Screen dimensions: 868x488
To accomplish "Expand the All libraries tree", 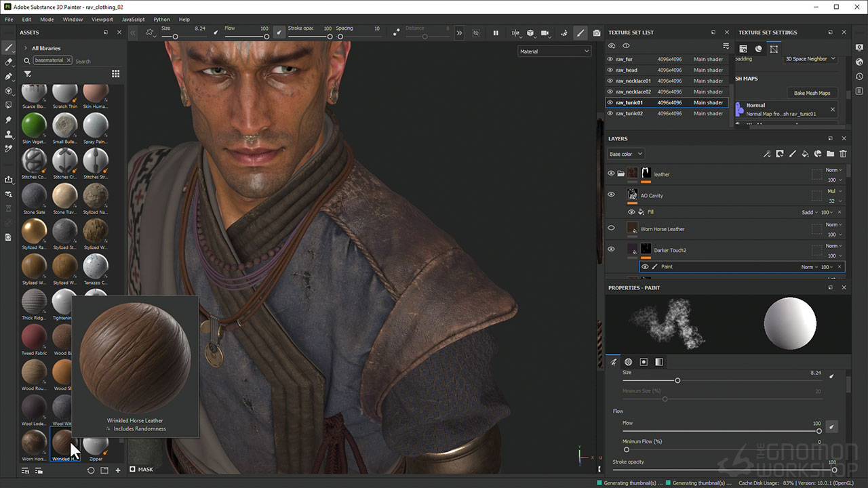I will [24, 48].
